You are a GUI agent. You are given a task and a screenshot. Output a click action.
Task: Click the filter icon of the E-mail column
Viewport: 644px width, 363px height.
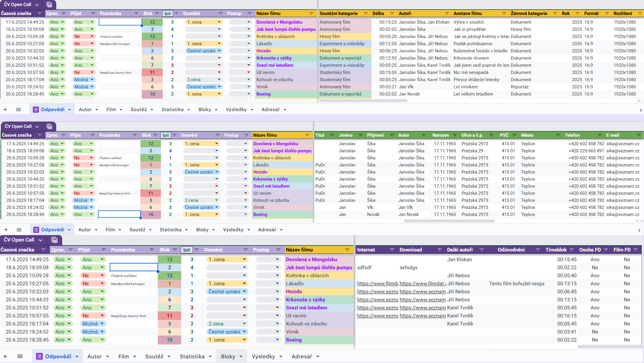pyautogui.click(x=639, y=135)
